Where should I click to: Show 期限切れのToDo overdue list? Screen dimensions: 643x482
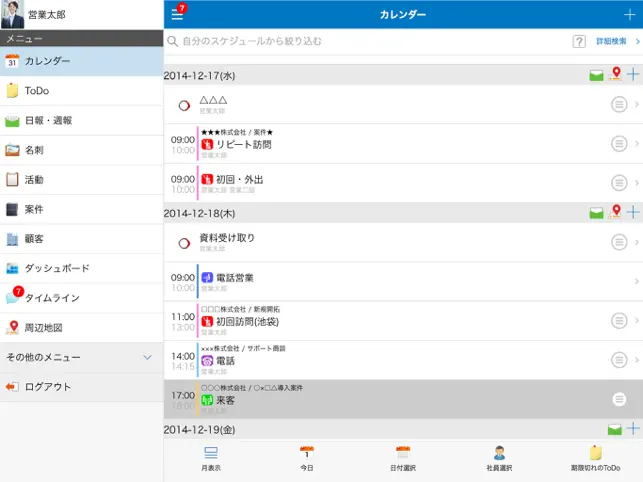[595, 459]
